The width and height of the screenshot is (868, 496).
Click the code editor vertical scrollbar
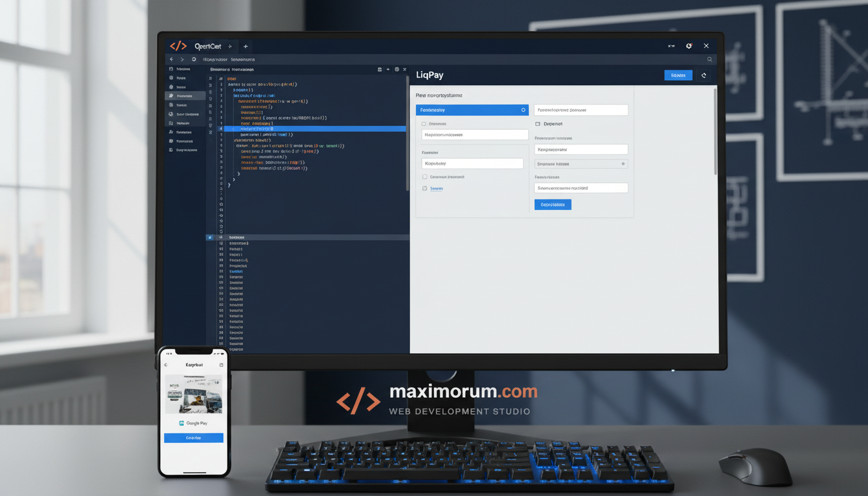click(x=408, y=132)
